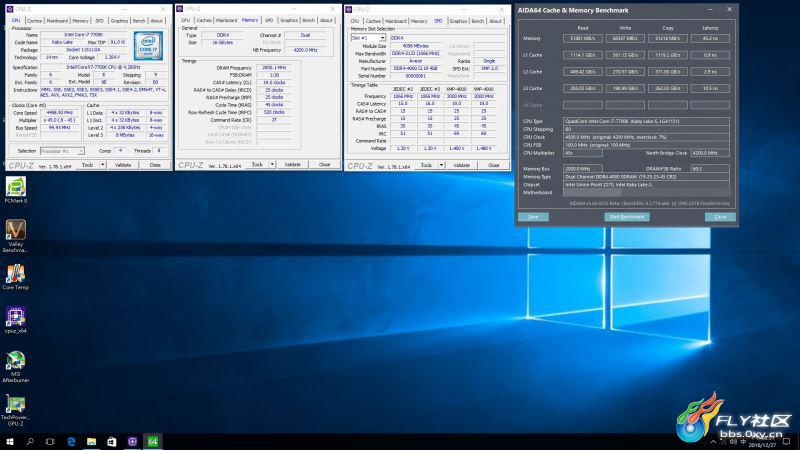The height and width of the screenshot is (450, 800).
Task: Click the Core Speed value in CPU-Z
Action: (x=59, y=113)
